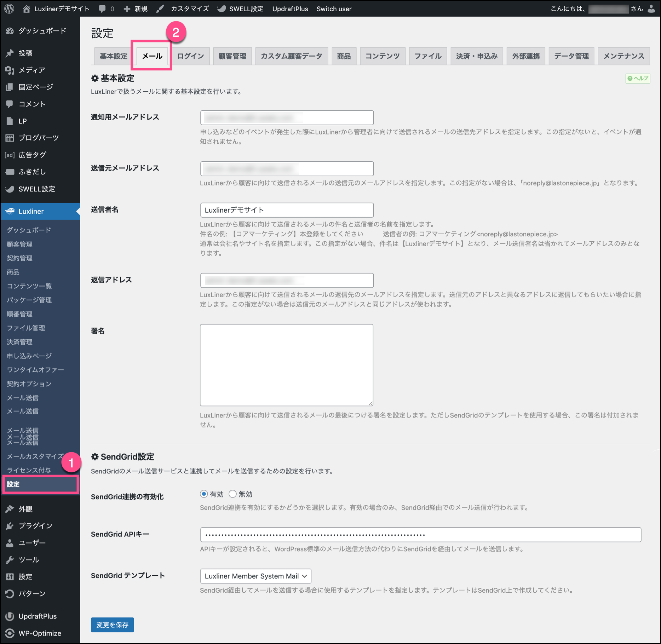Open 契約管理 in the Luxliner submenu

20,258
